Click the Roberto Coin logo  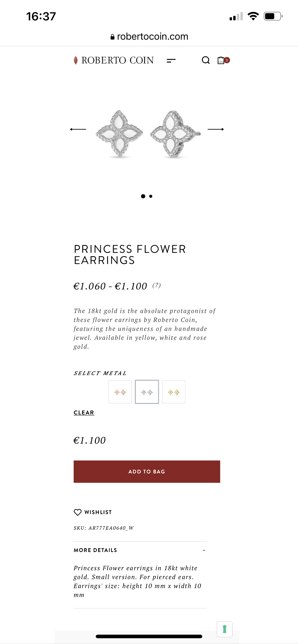tap(114, 60)
